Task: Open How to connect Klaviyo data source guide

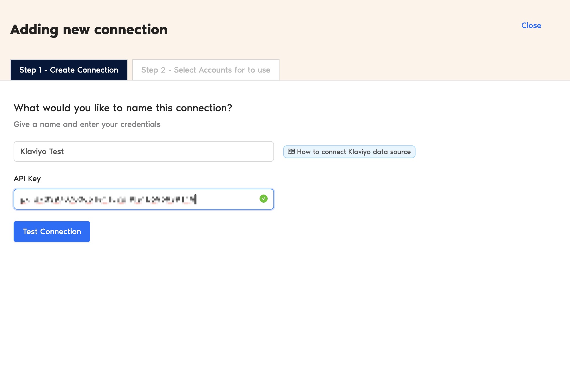Action: click(349, 152)
